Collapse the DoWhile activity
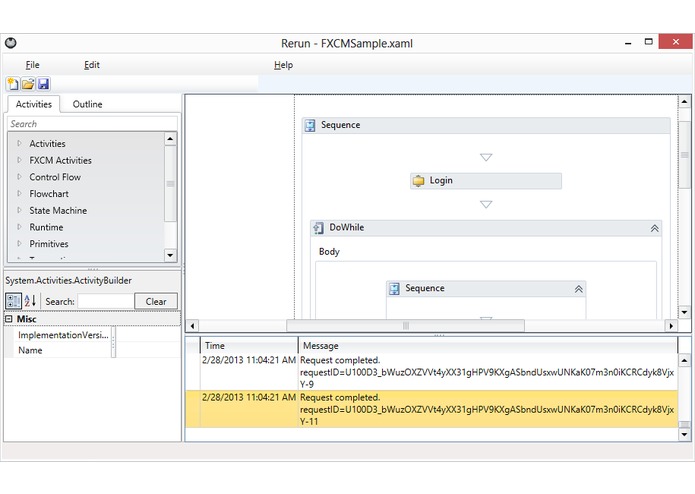Screen dimensions: 695x494 click(x=654, y=229)
